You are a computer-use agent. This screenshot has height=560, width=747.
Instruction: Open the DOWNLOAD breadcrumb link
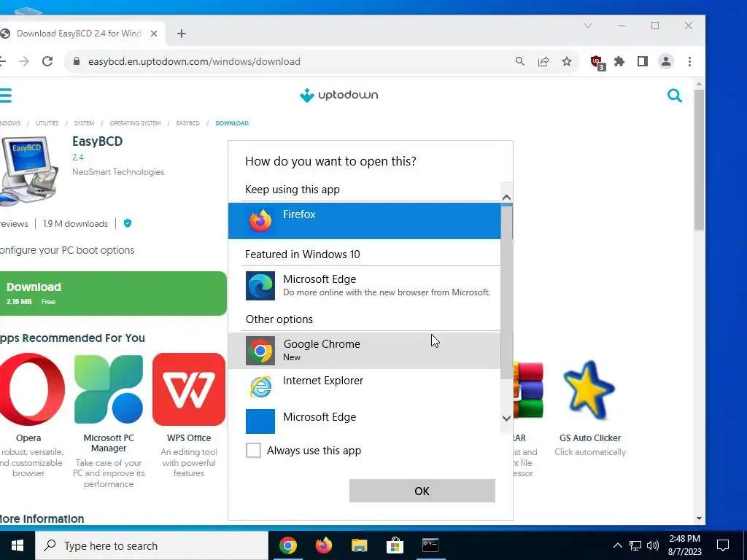(x=232, y=123)
